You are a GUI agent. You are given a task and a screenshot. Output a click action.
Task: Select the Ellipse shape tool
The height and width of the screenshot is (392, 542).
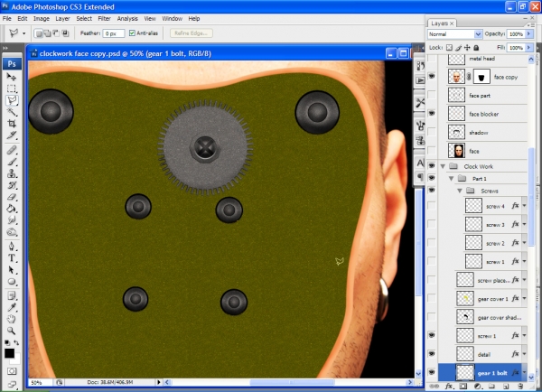tap(12, 282)
